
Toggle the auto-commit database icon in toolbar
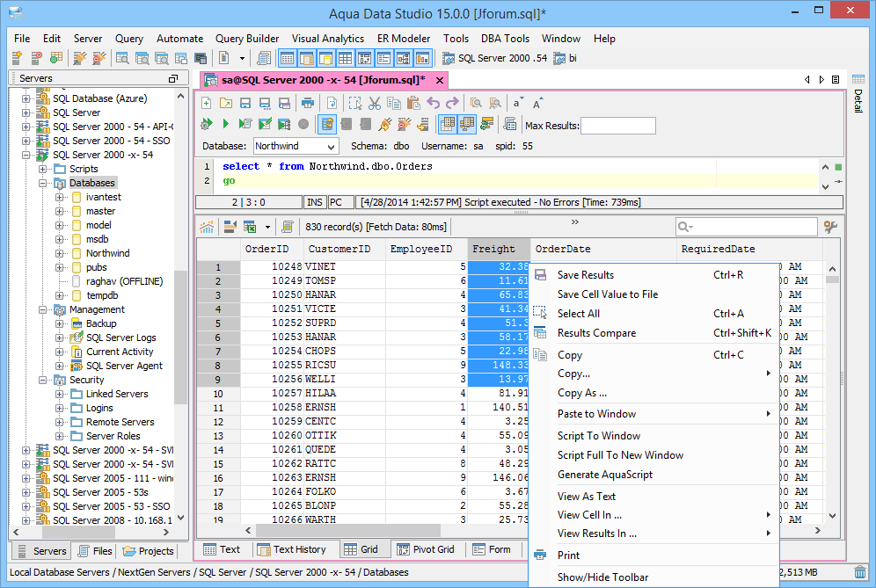coord(327,124)
